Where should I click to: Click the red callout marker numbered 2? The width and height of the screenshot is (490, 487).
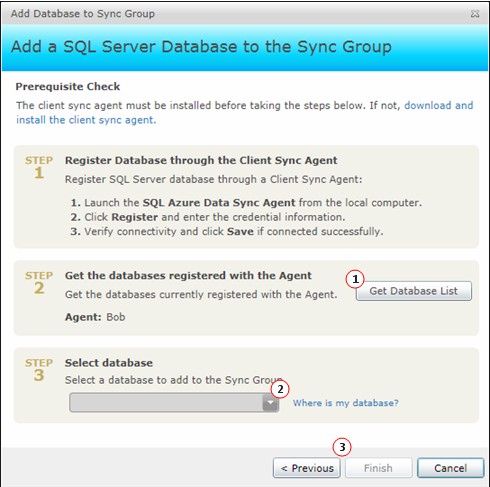coord(280,389)
